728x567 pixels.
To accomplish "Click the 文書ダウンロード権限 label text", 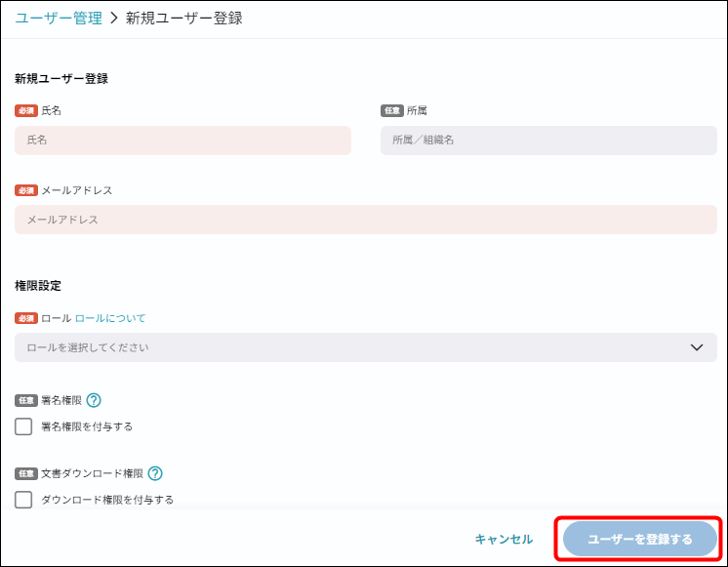I will coord(93,473).
